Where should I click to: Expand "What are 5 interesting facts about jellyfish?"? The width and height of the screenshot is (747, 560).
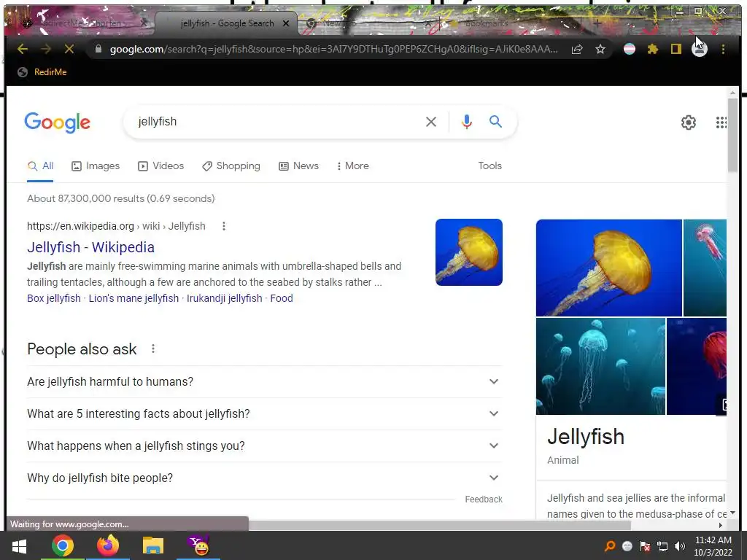tap(264, 414)
